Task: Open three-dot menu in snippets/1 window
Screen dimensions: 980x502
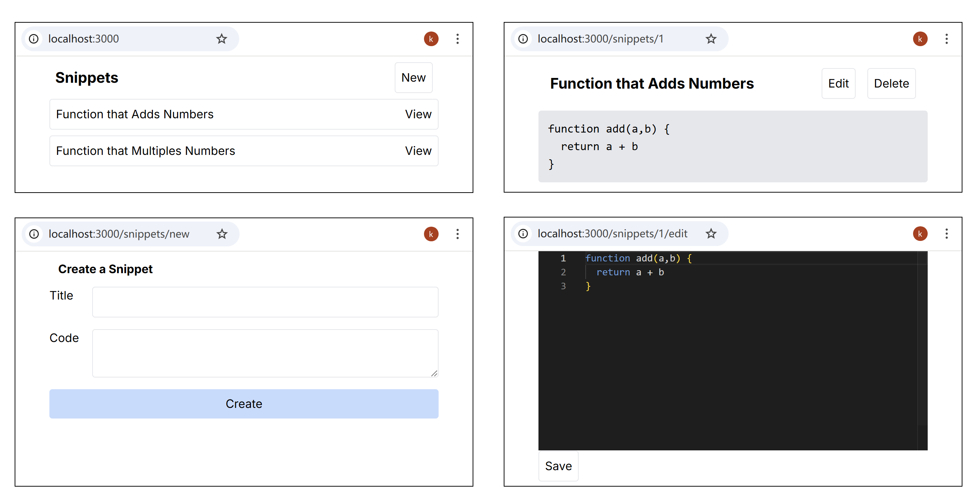Action: tap(946, 39)
